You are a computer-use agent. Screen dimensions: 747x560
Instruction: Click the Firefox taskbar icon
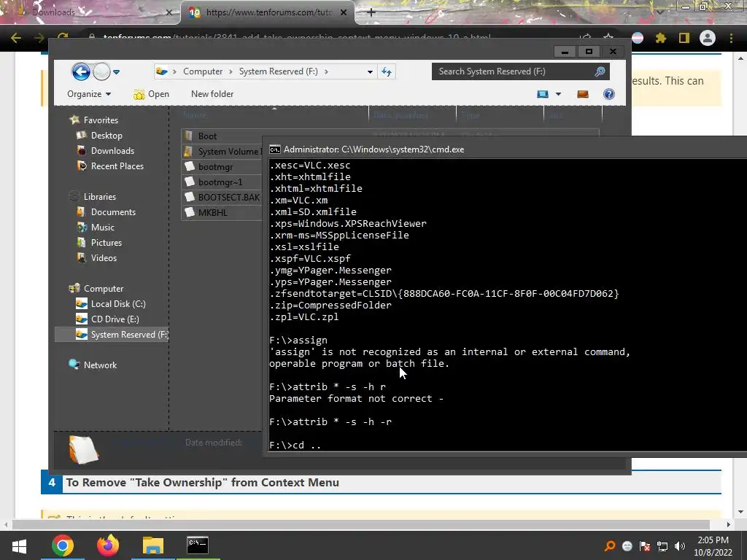point(108,545)
